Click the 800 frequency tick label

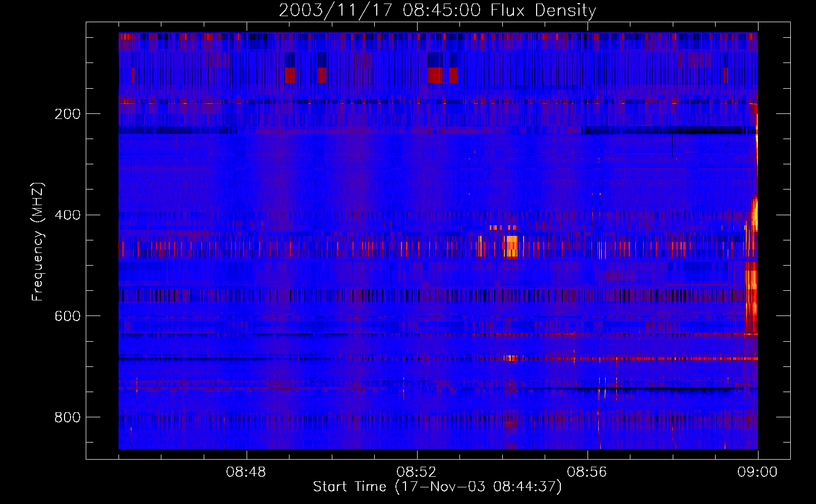coord(68,417)
